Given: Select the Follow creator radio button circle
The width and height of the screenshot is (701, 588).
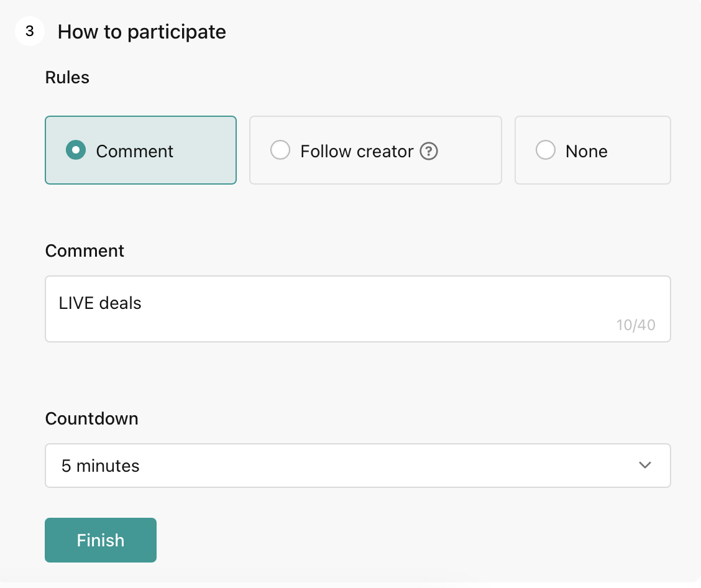Looking at the screenshot, I should 280,150.
